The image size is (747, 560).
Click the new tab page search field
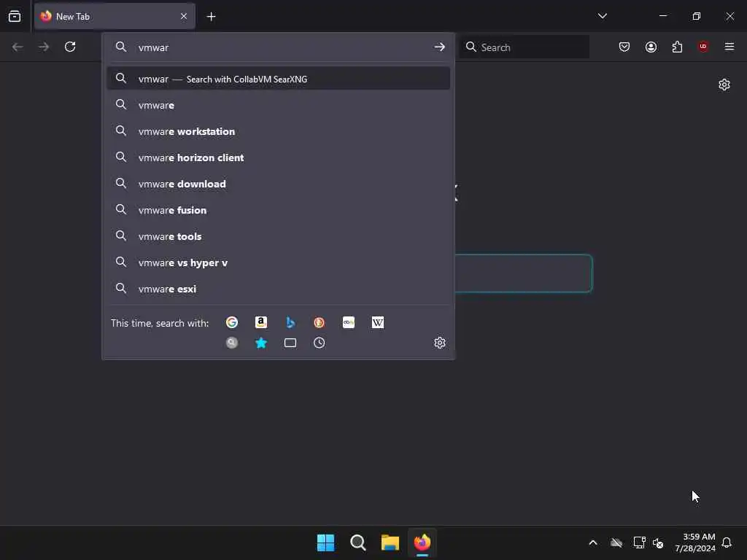tap(523, 273)
